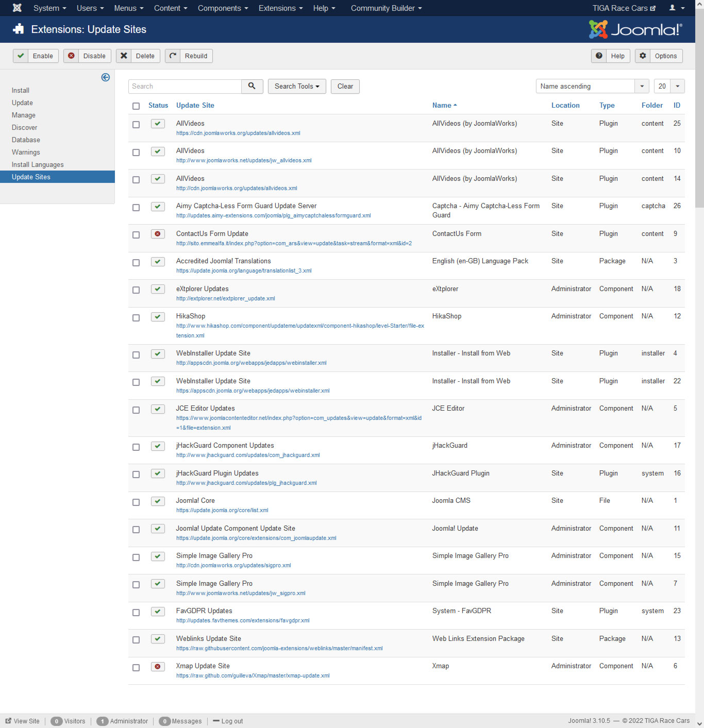Open the Xmap update XML URL link
Image resolution: width=704 pixels, height=728 pixels.
(x=253, y=675)
